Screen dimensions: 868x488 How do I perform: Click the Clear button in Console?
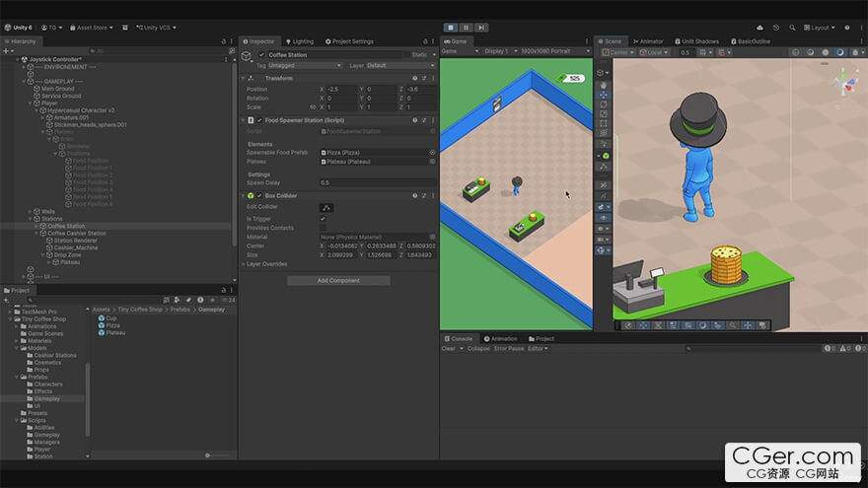pyautogui.click(x=449, y=348)
